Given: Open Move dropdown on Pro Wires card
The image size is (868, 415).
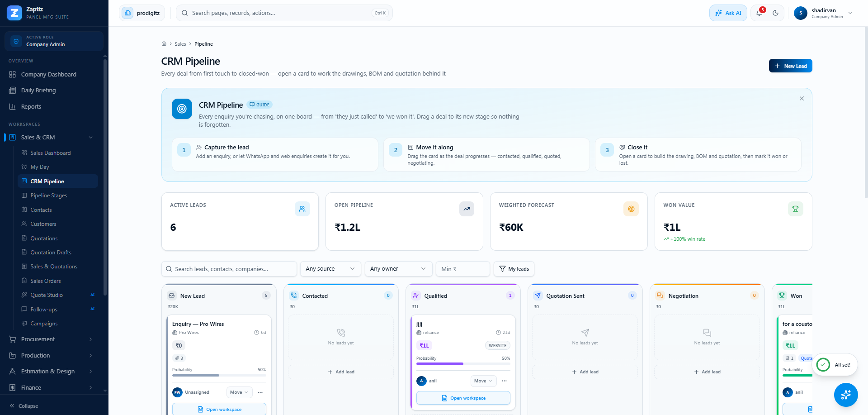Looking at the screenshot, I should [x=239, y=392].
